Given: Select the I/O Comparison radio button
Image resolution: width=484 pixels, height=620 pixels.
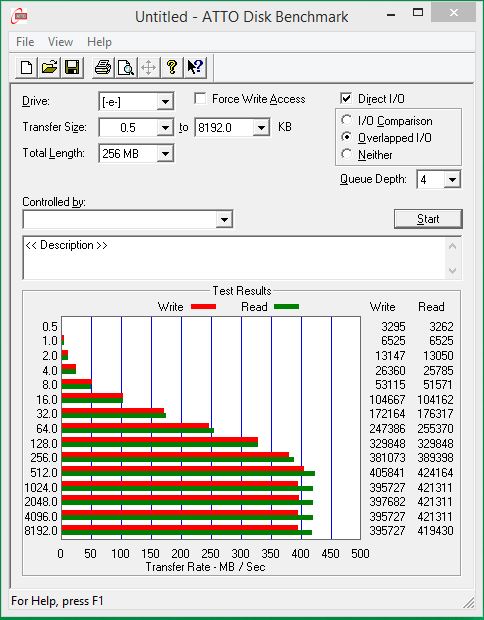Looking at the screenshot, I should click(x=346, y=120).
